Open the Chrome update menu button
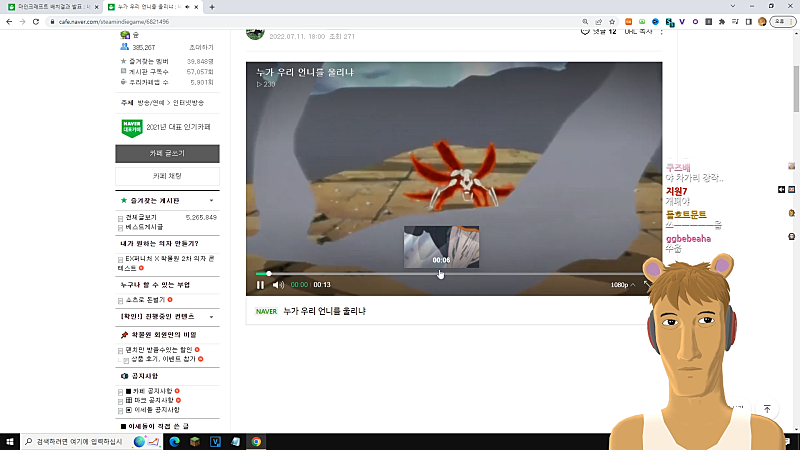Screen dimensions: 800x450 coord(783,21)
